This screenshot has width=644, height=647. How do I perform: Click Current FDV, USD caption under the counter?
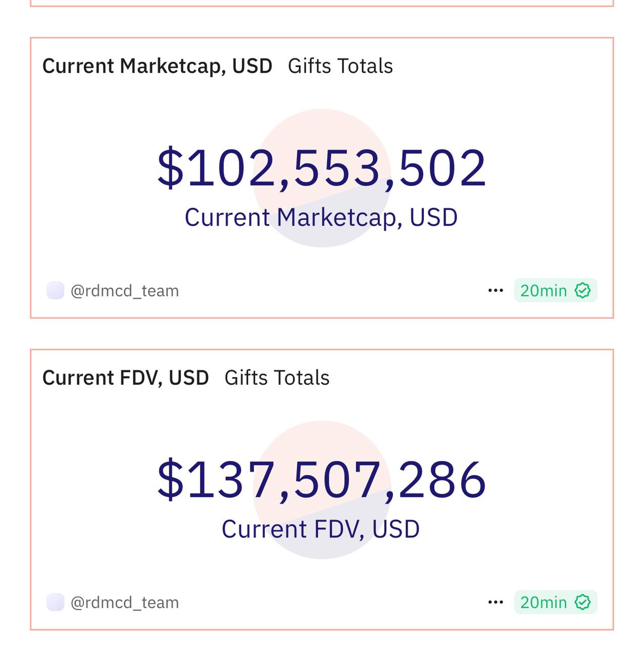pos(321,529)
